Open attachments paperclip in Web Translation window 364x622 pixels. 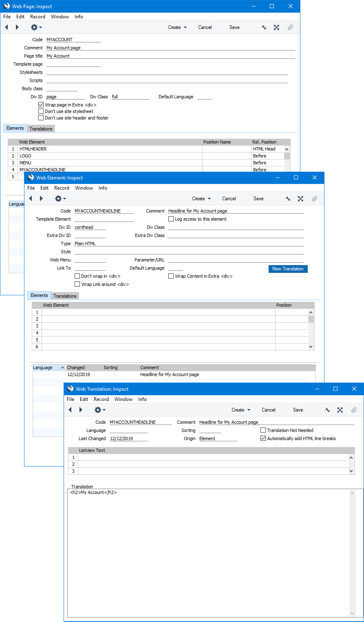[354, 410]
